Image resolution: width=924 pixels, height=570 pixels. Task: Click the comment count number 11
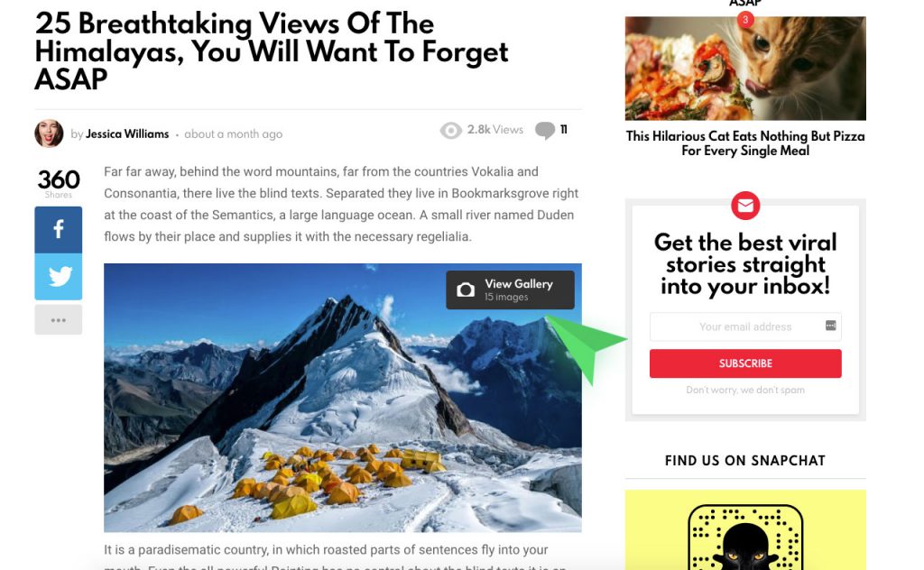[564, 130]
